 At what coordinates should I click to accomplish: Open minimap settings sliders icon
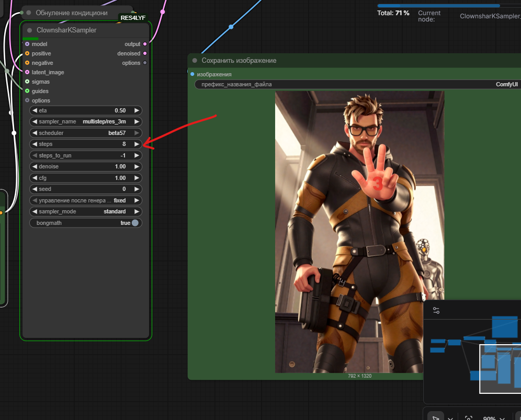(x=436, y=310)
